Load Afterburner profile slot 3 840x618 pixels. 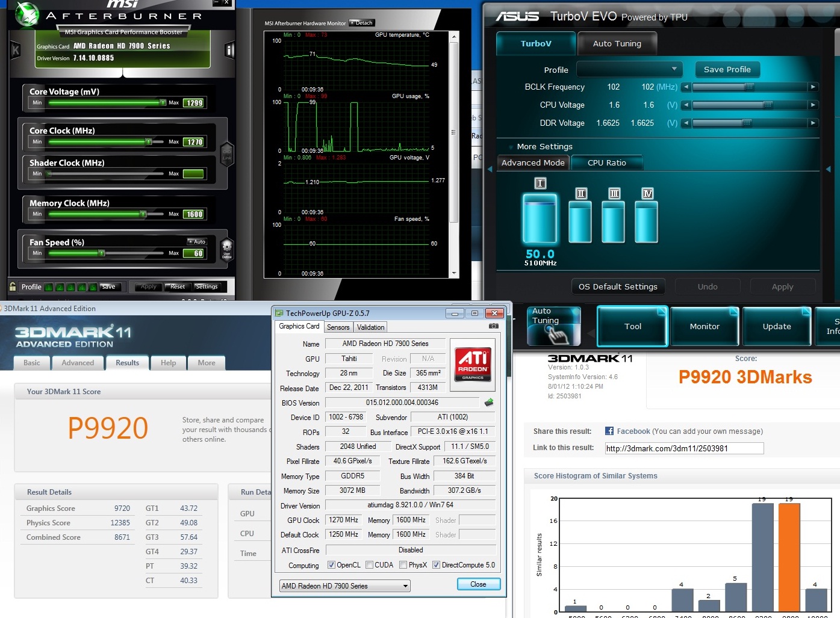[71, 287]
